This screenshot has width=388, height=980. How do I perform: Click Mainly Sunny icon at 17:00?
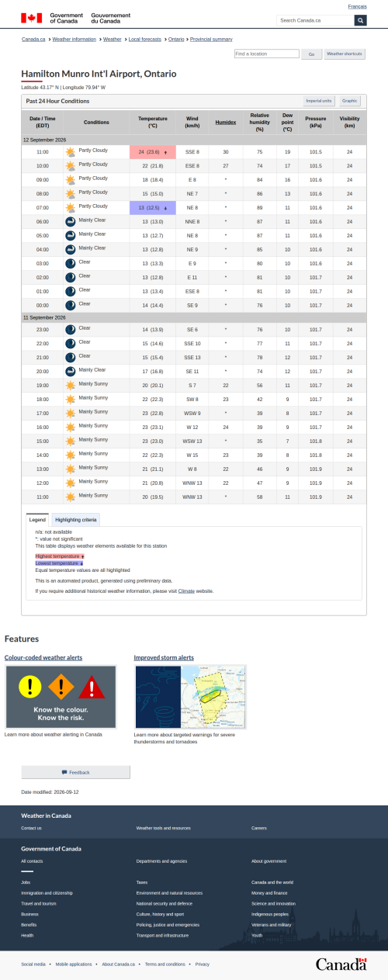tap(71, 413)
